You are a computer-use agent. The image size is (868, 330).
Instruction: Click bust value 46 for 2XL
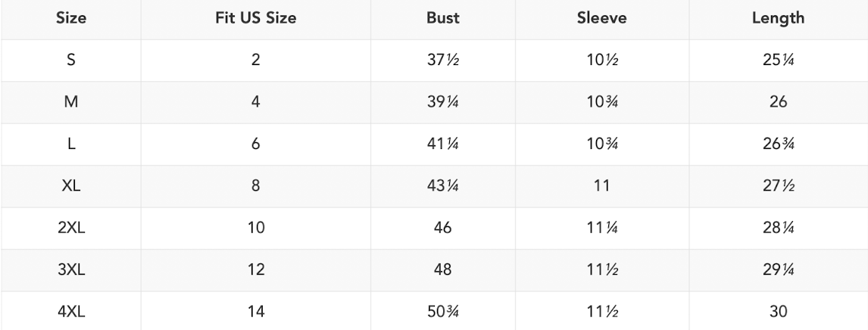tap(442, 228)
